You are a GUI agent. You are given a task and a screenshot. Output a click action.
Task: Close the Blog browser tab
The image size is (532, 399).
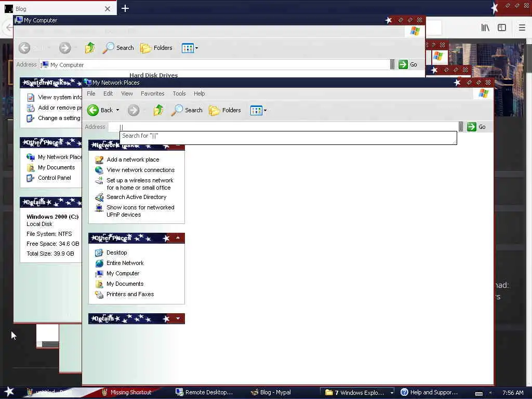pyautogui.click(x=108, y=9)
